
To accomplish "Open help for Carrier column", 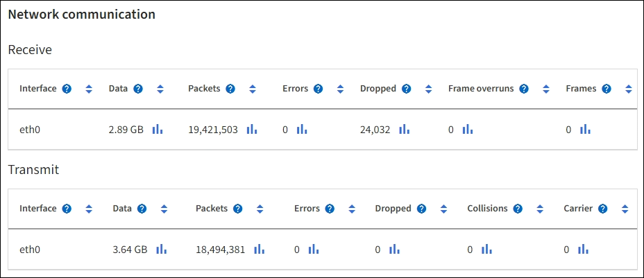I will [x=602, y=209].
